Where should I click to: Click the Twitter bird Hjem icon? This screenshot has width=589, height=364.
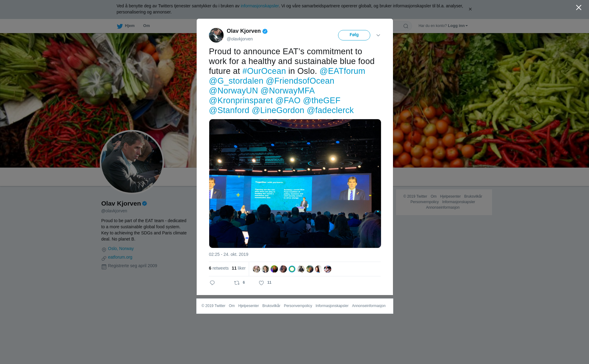click(x=120, y=26)
